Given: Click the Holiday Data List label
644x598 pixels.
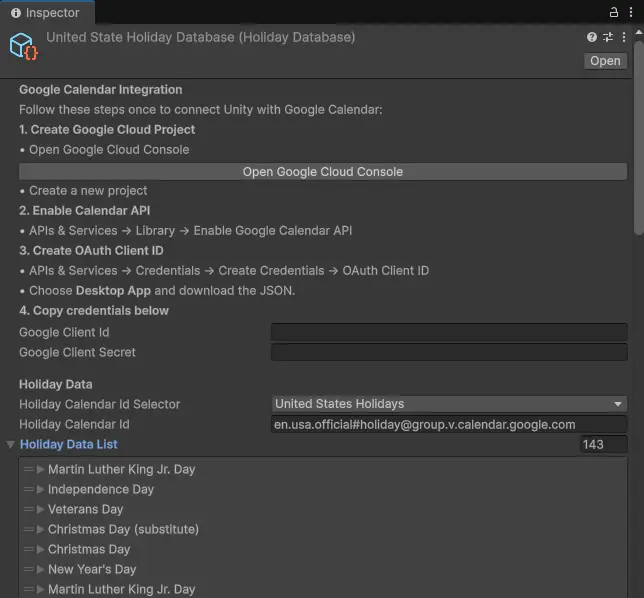Looking at the screenshot, I should (x=69, y=444).
